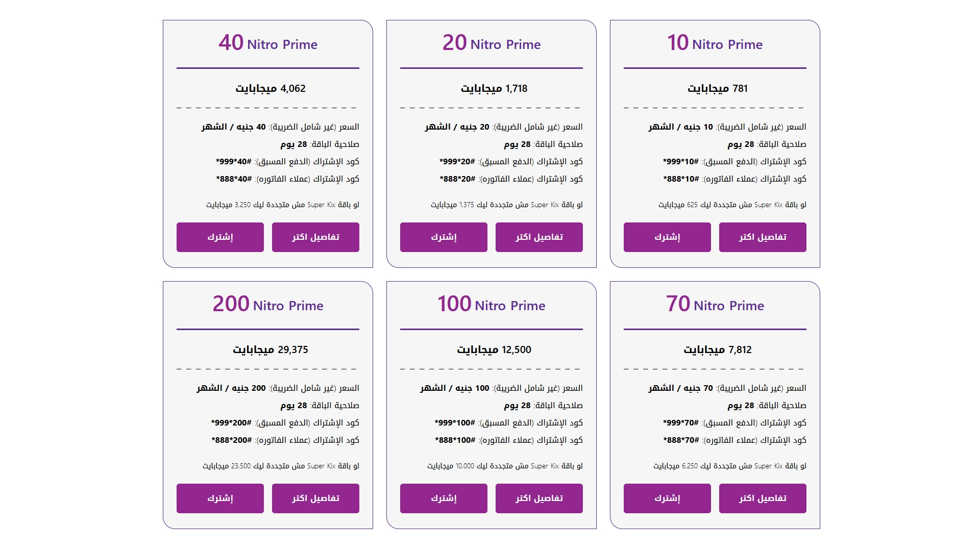
Task: Subscribe to the Nitro Prime 200 plan
Action: pyautogui.click(x=220, y=498)
